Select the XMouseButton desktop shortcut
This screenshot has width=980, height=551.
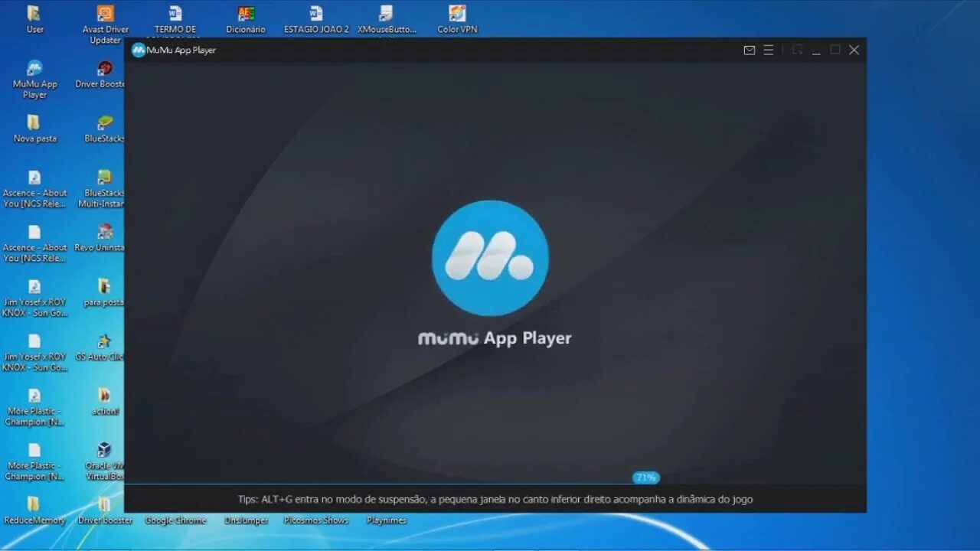(x=387, y=20)
